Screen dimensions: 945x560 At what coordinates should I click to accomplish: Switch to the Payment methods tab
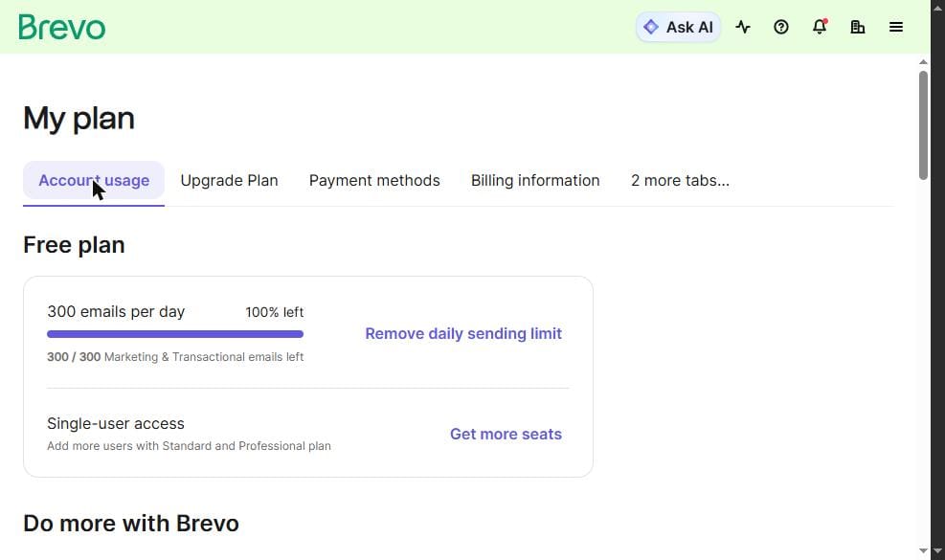click(374, 181)
